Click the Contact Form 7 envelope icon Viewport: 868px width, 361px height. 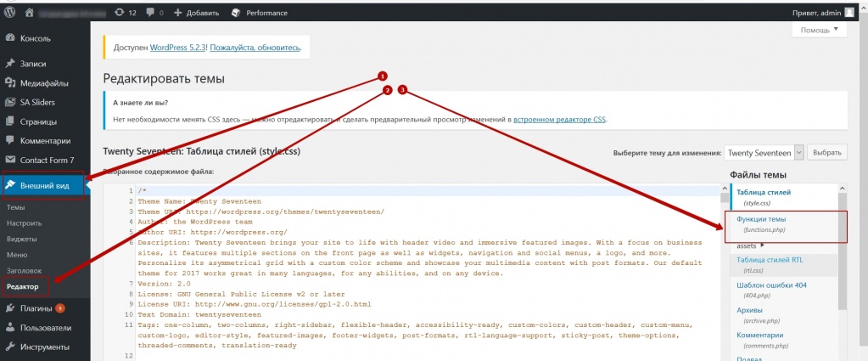pos(10,160)
